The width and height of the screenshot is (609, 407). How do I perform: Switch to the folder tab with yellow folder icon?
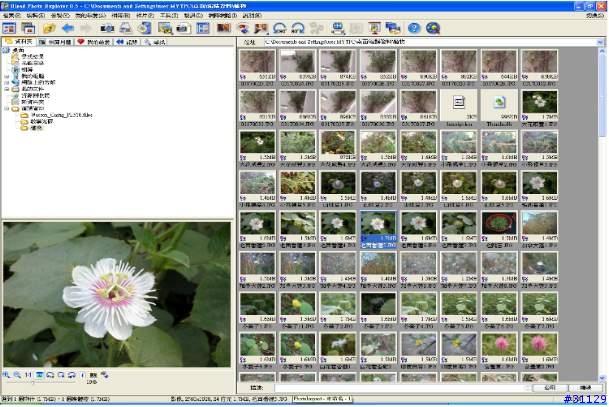pyautogui.click(x=19, y=42)
